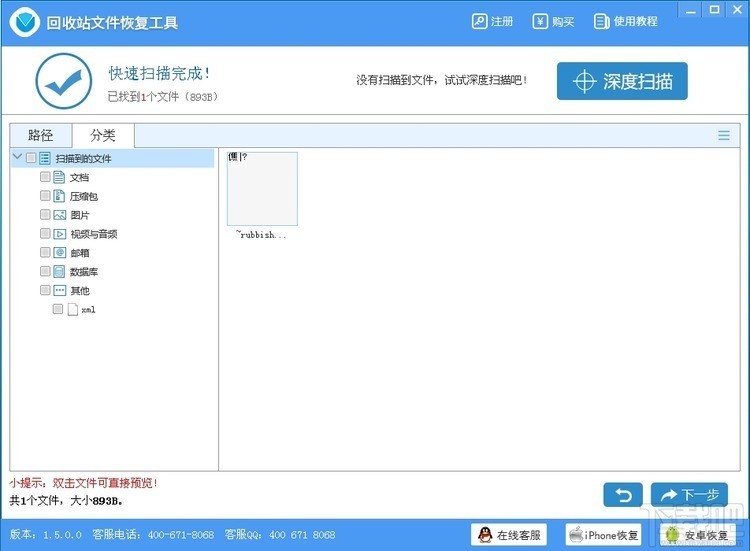Open the 注册 register button
This screenshot has width=750, height=551.
point(492,22)
